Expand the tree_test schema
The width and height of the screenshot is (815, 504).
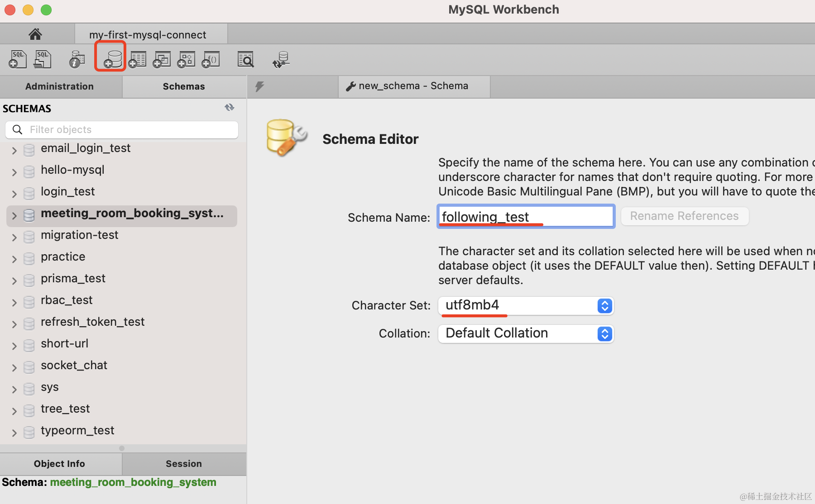[x=14, y=411]
